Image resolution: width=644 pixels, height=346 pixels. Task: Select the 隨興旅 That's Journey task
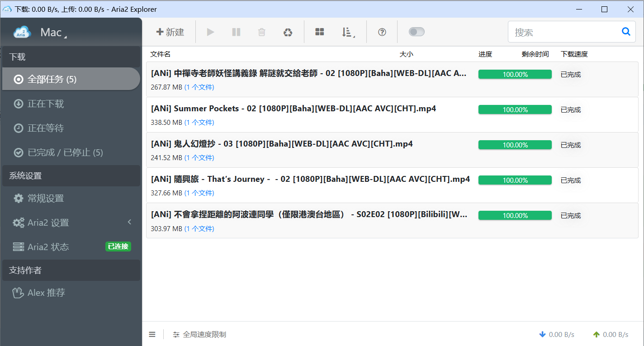click(392, 185)
